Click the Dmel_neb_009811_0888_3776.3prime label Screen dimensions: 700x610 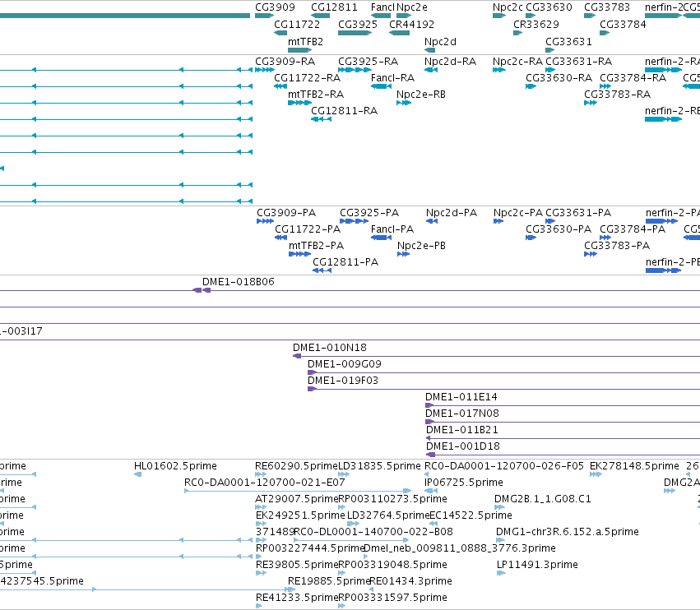[460, 548]
